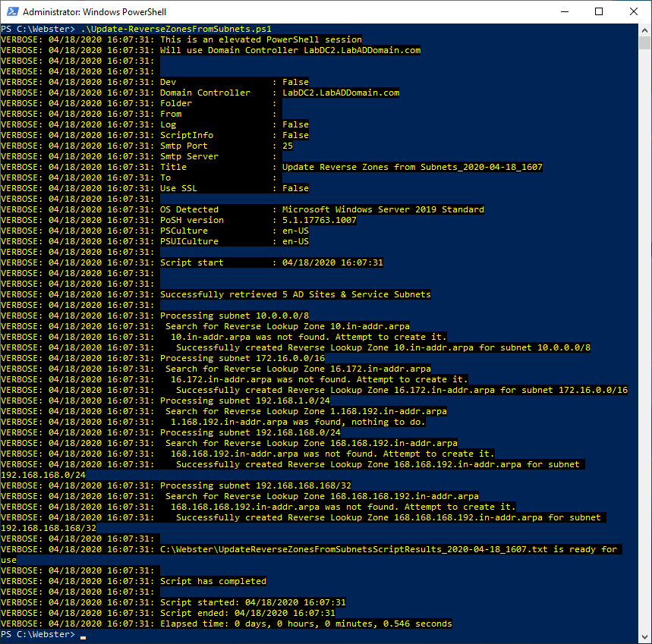
Task: Click the 'Administrator: Windows PowerShell' title text
Action: (96, 12)
